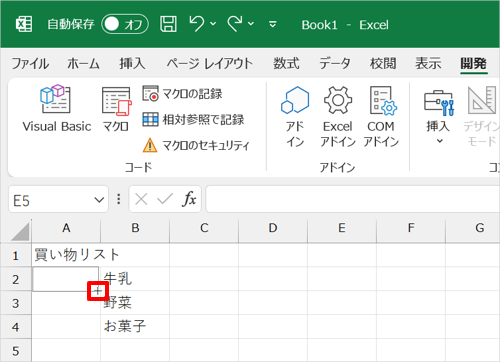Screen dimensions: 500x362
Task: Select column A header
Action: pyautogui.click(x=66, y=228)
